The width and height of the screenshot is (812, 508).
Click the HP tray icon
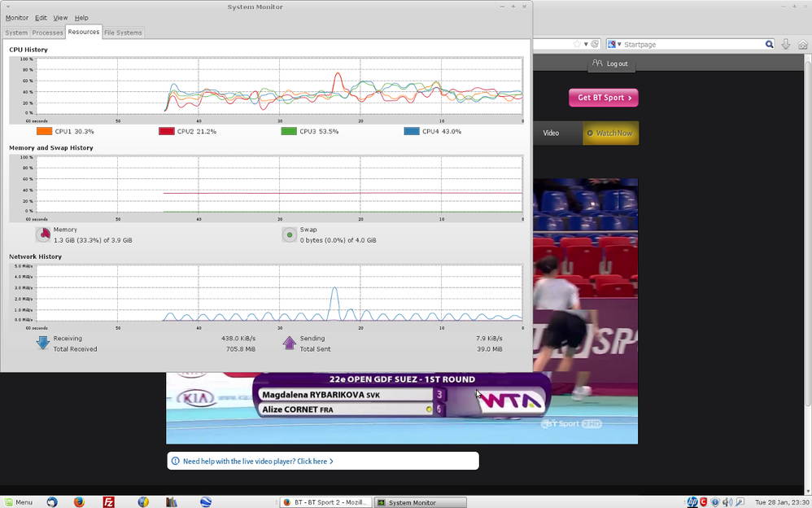click(692, 501)
